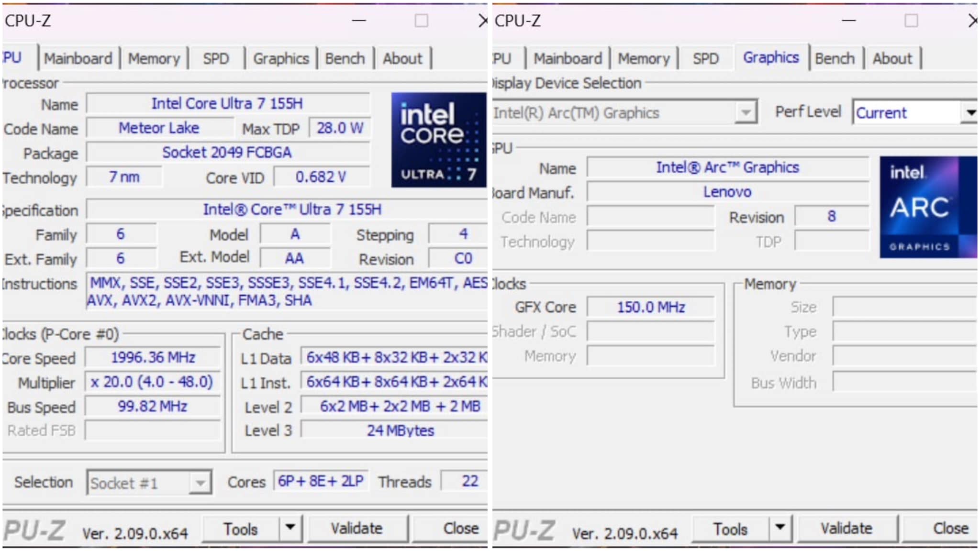Minimize the left CPU-Z window
980x551 pixels.
click(x=359, y=21)
